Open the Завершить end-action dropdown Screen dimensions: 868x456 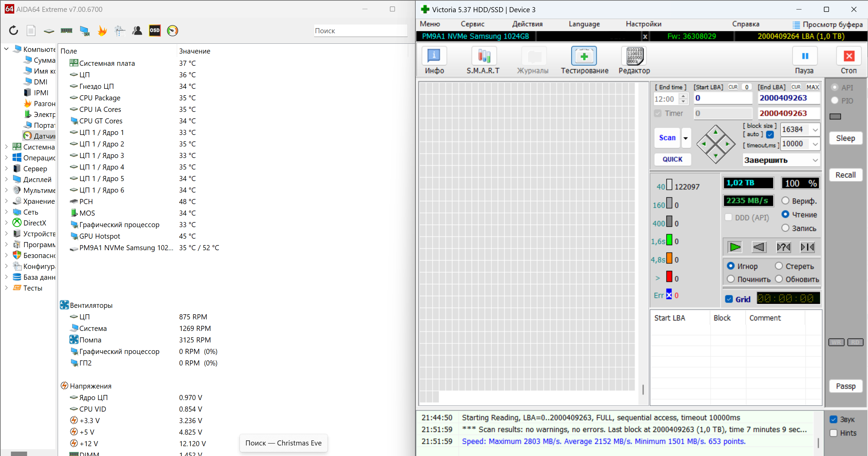point(815,160)
